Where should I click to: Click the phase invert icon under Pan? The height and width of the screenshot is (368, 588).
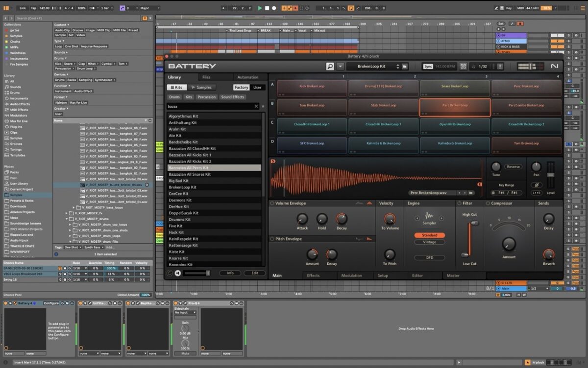point(536,185)
